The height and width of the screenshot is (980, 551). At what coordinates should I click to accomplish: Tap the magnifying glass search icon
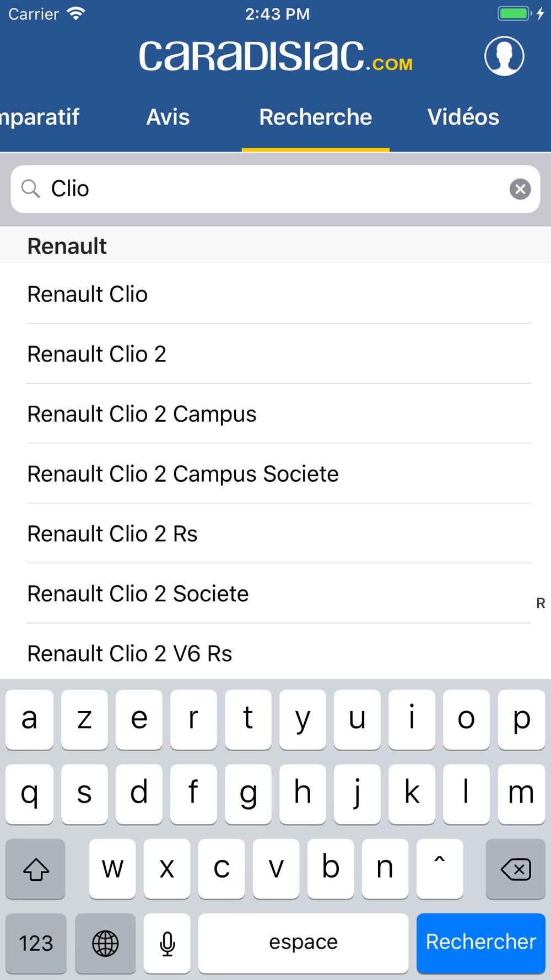[31, 189]
